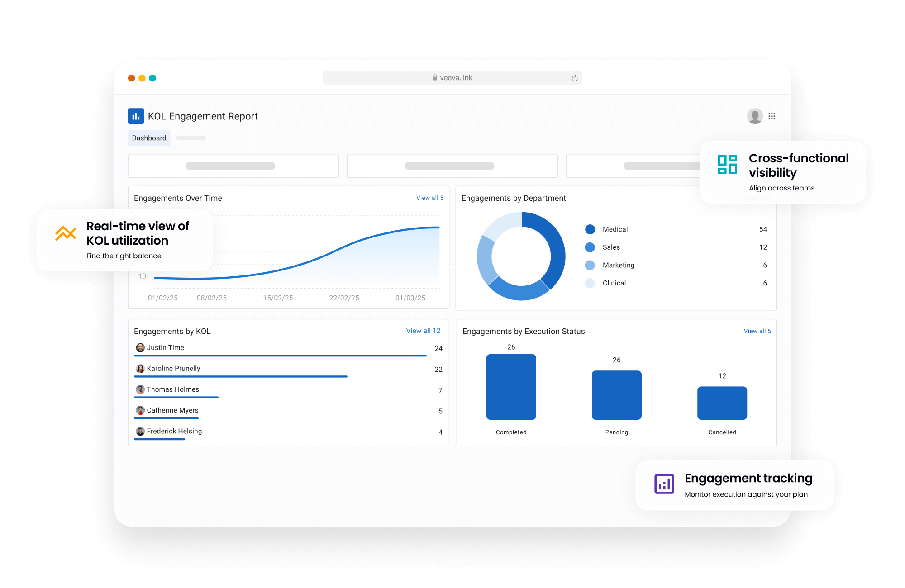Click the teal cross-functional visibility icon

(x=727, y=165)
